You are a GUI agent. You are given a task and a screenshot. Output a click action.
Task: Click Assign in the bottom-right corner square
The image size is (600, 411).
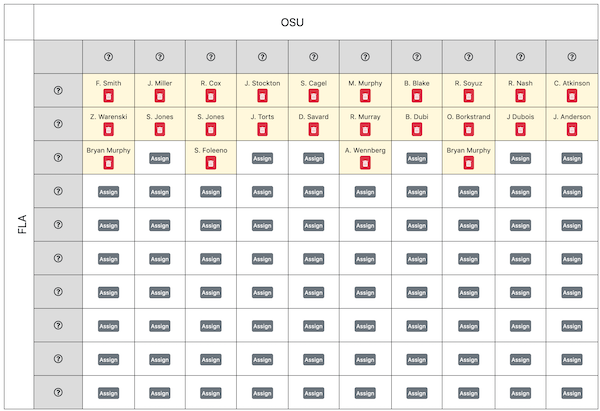pos(572,393)
